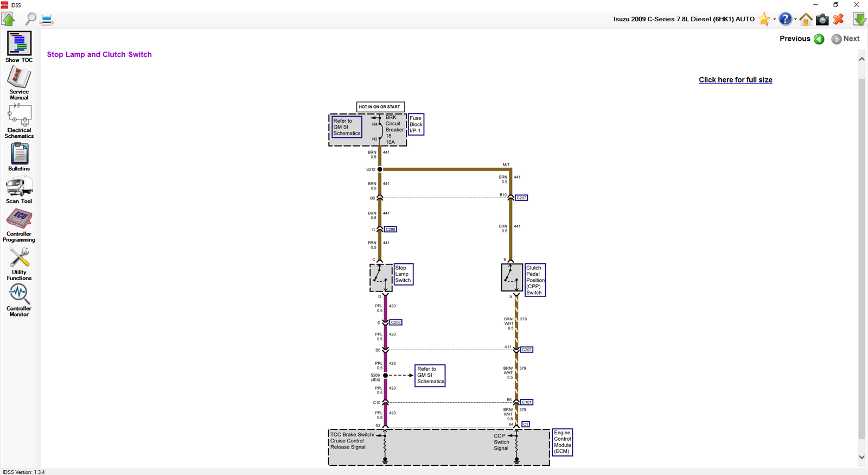The width and height of the screenshot is (868, 475).
Task: Click the gold star favorites icon
Action: 764,19
